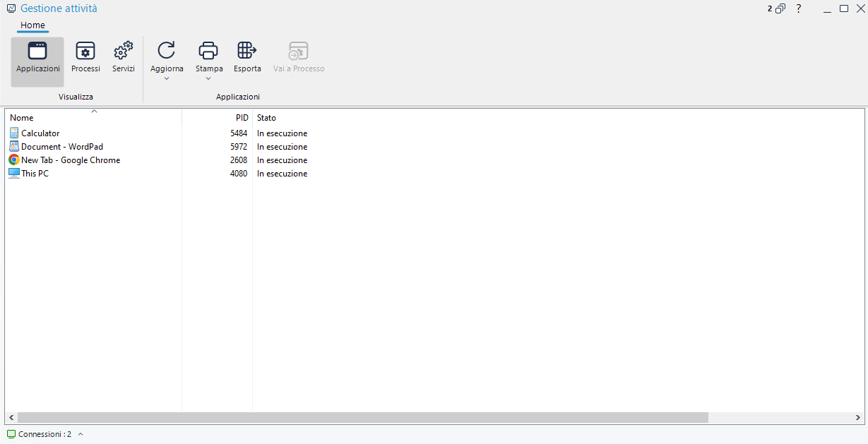The height and width of the screenshot is (444, 868).
Task: Click the horizontal scrollbar right arrow
Action: [x=859, y=417]
